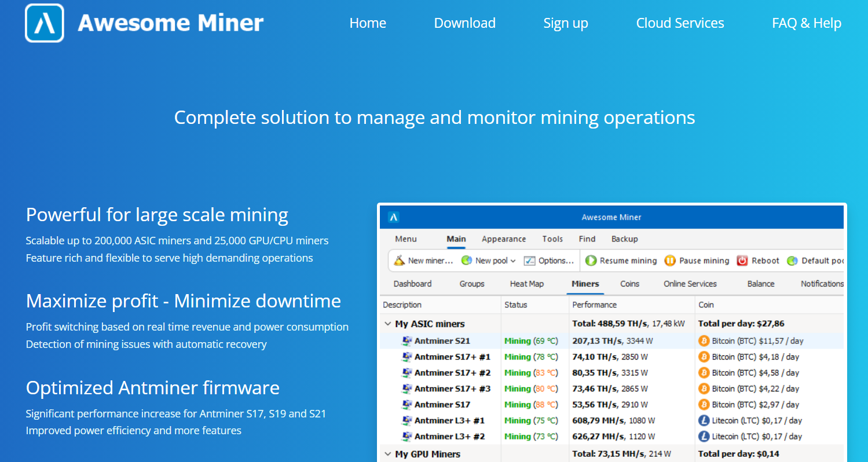
Task: Click the Bitcoin icon in the Antminer S17+ #2 row
Action: [704, 373]
